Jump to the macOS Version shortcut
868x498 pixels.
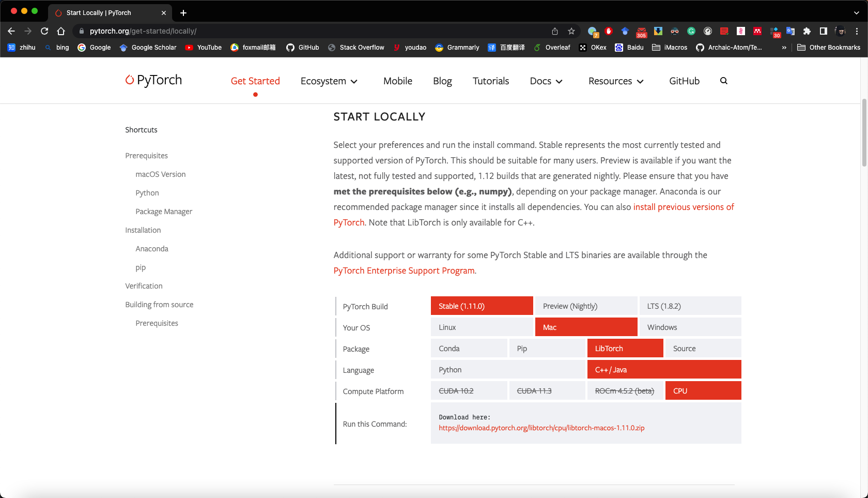pos(160,174)
